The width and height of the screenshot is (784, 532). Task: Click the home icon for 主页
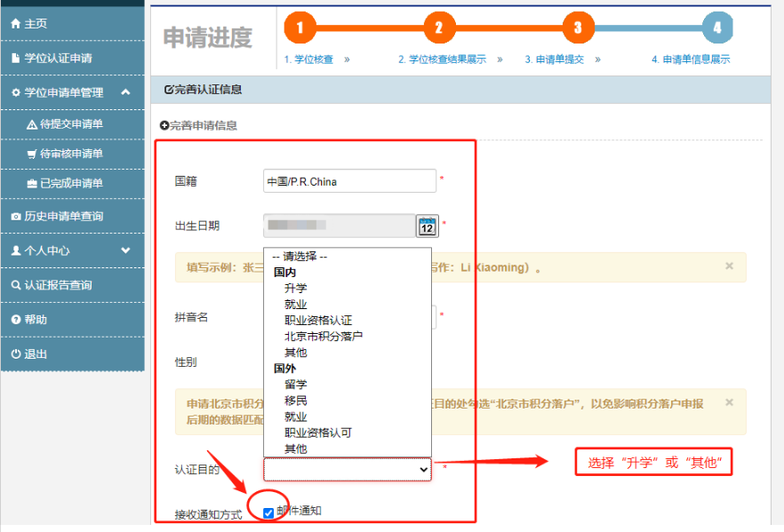tap(15, 24)
